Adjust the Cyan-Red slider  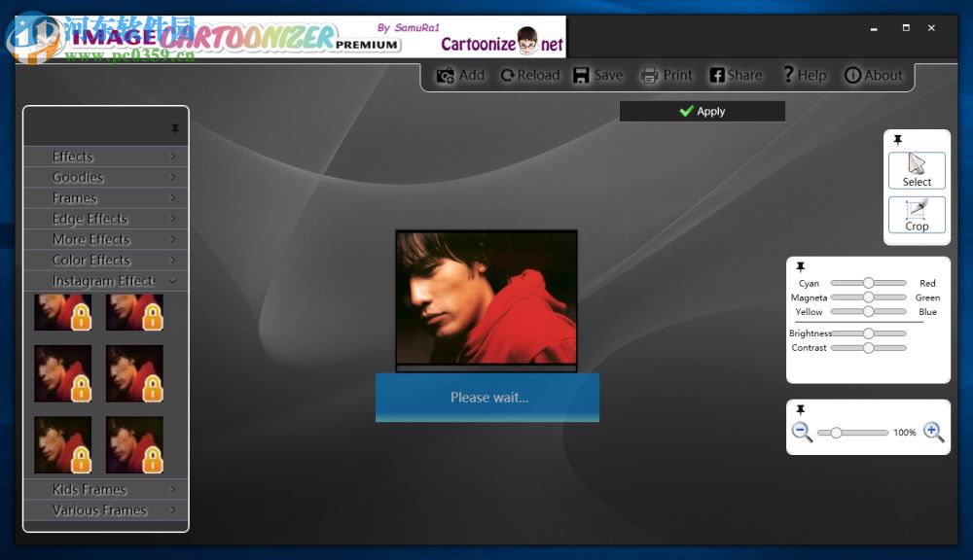pyautogui.click(x=868, y=283)
